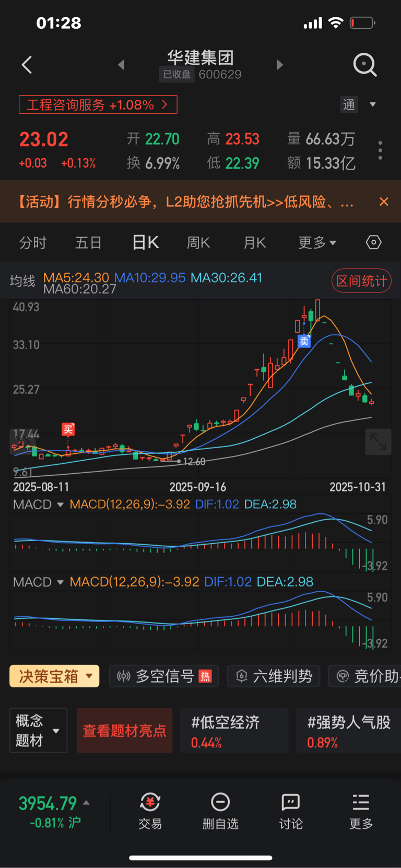Tap low price 22.39

coord(242,163)
